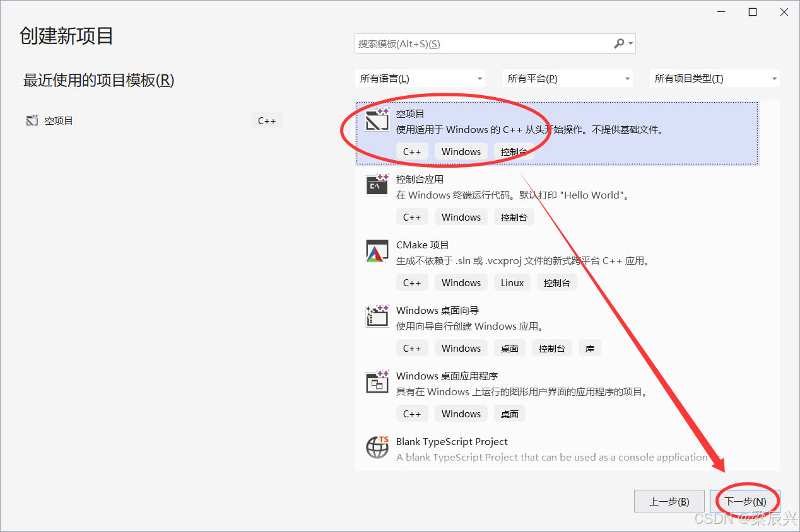
Task: Click the C++ tag beside recent 空项目
Action: coord(267,120)
